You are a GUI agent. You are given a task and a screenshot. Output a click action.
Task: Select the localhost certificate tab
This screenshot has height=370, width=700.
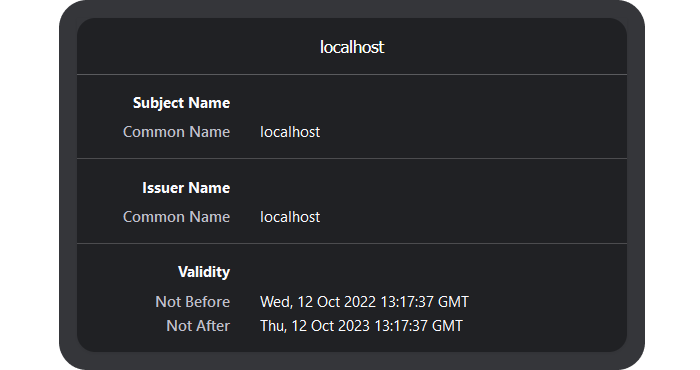click(x=352, y=47)
